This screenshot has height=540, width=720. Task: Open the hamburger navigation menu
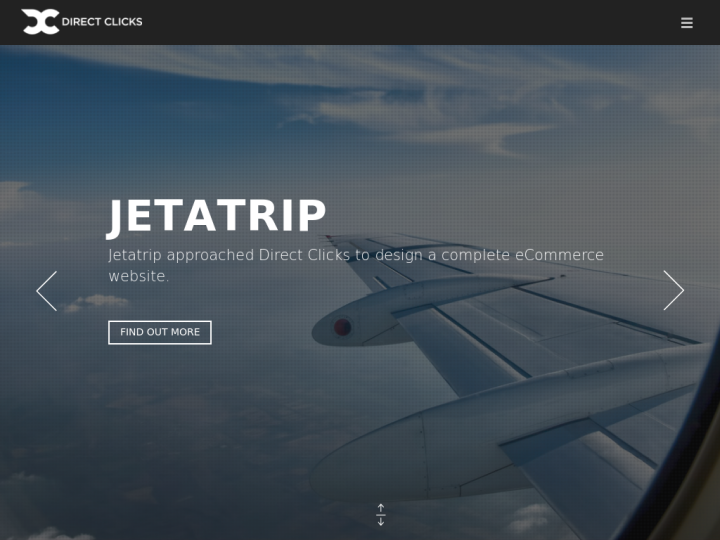coord(686,22)
